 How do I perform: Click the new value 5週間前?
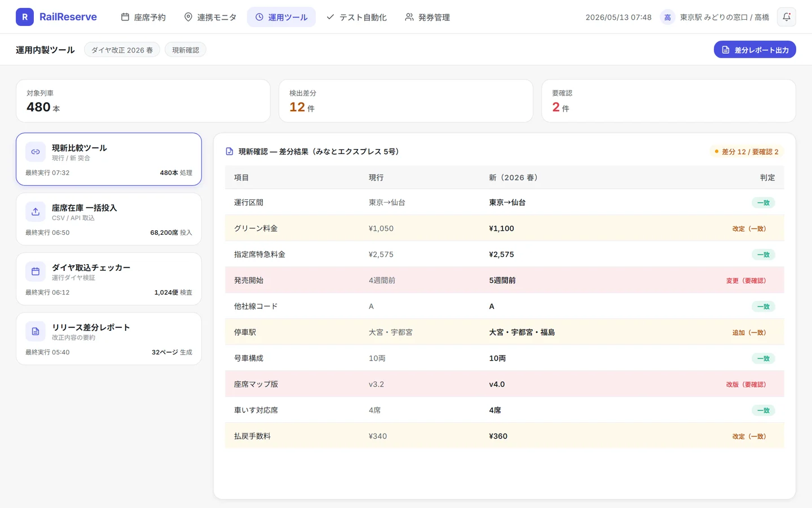pos(502,281)
